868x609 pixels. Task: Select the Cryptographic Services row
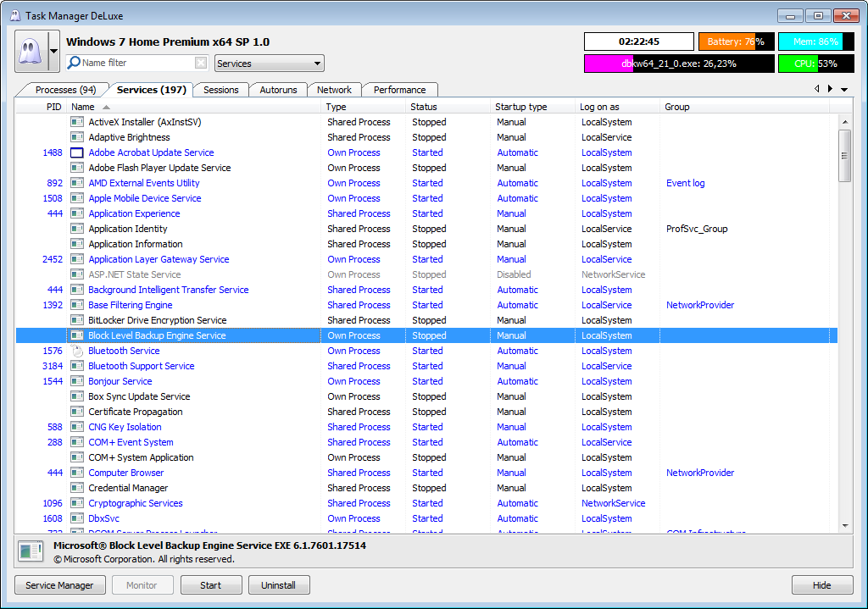(x=136, y=503)
